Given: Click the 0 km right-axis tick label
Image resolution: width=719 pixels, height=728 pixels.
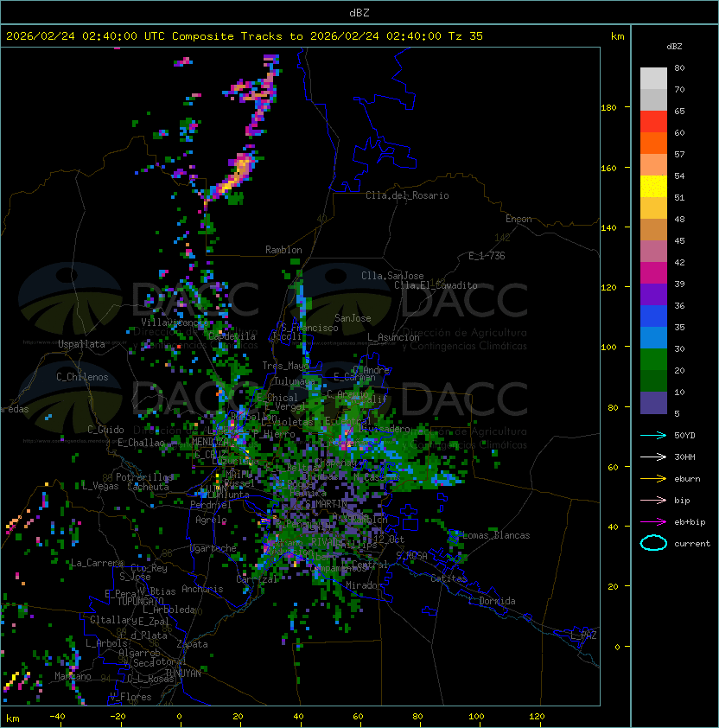Looking at the screenshot, I should [x=617, y=647].
